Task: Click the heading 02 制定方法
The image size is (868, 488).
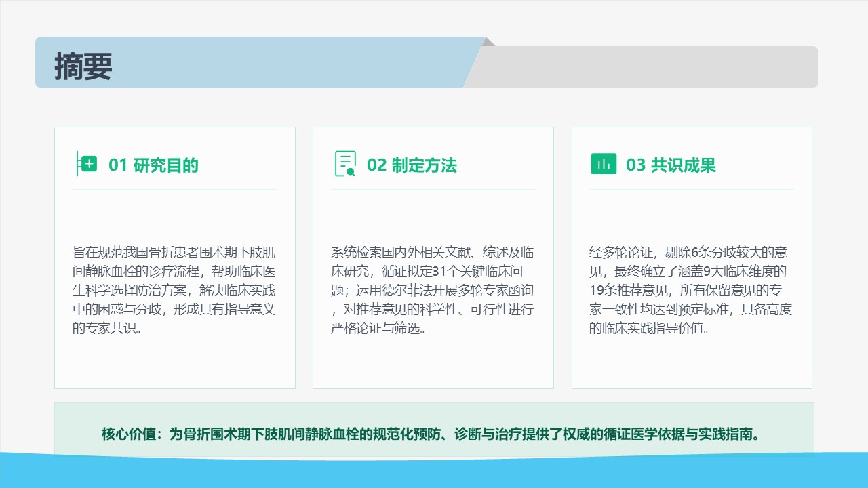Action: 412,165
